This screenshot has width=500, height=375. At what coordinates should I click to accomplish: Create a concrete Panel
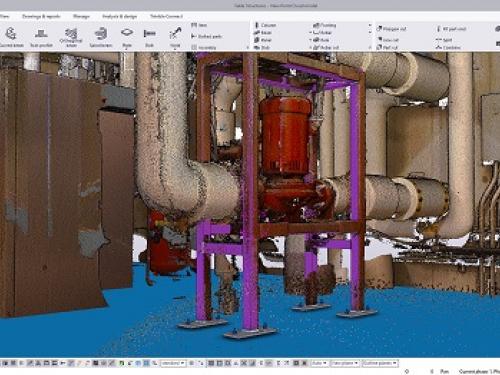[x=263, y=40]
